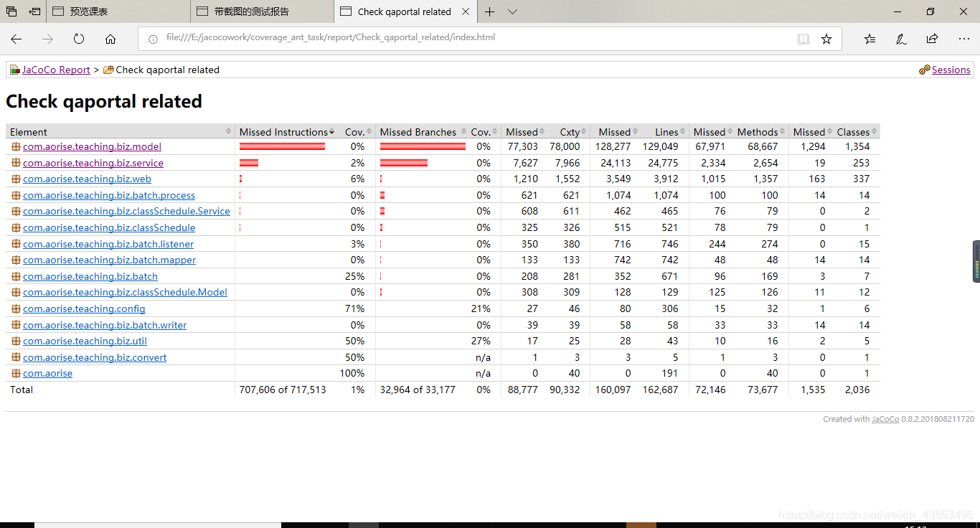This screenshot has height=528, width=980.
Task: Click the 71% coverage cell of the config row
Action: pos(354,308)
